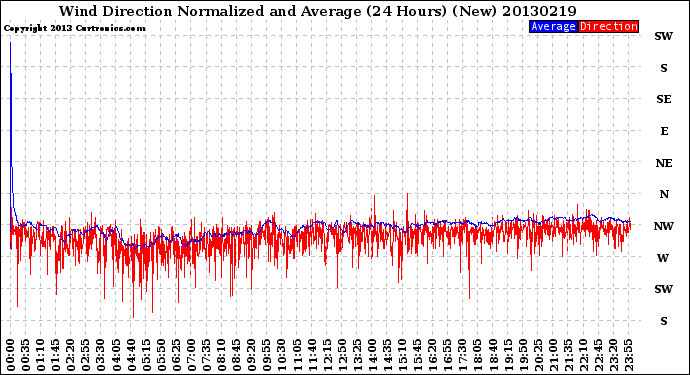Select the 04:05 time label
690x375 pixels.
click(116, 355)
